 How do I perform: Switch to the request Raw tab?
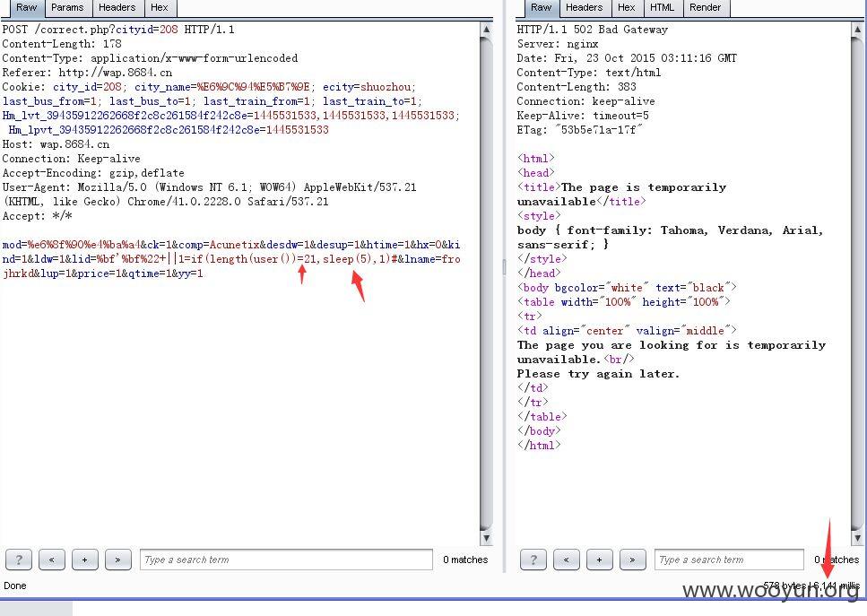point(25,8)
